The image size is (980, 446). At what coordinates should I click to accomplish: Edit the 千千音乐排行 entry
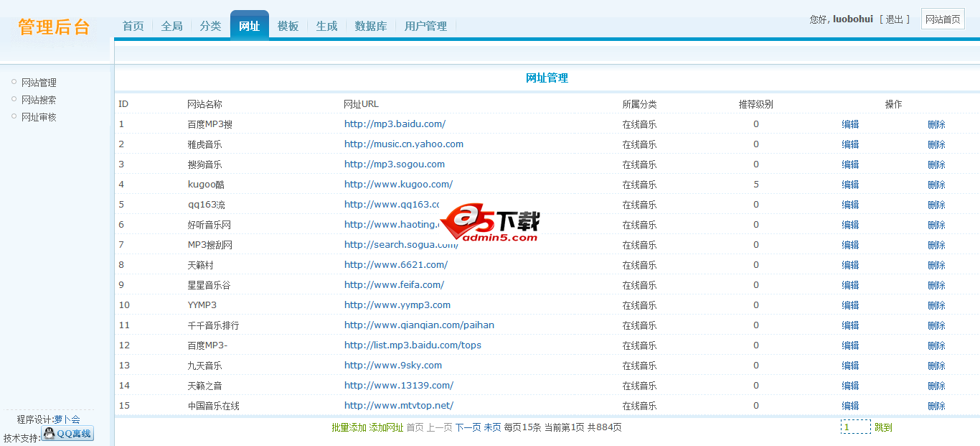click(x=850, y=325)
